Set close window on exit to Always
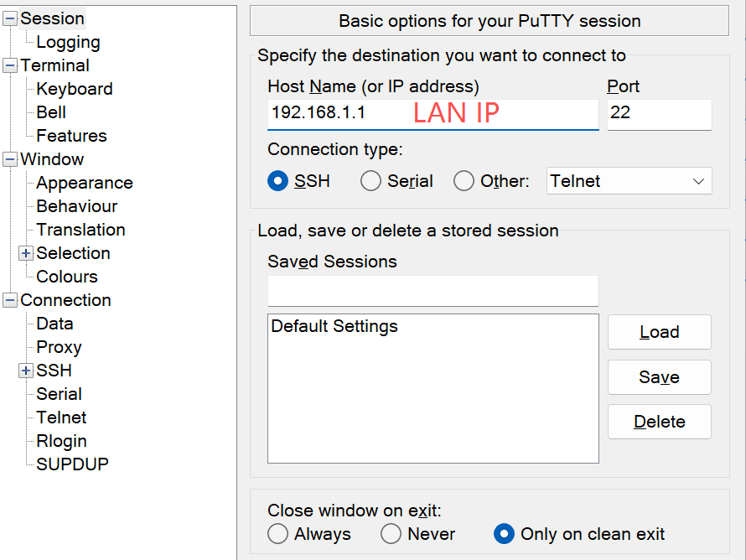The width and height of the screenshot is (746, 560). click(x=277, y=534)
